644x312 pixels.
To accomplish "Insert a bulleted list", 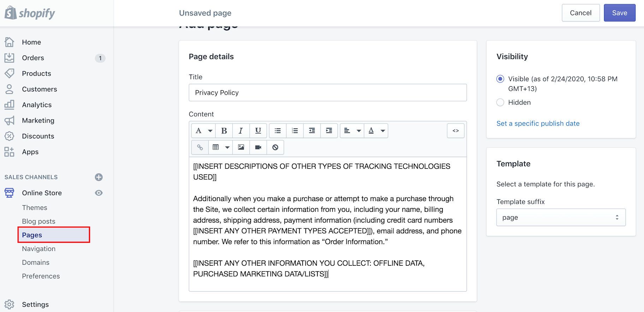I will [278, 131].
